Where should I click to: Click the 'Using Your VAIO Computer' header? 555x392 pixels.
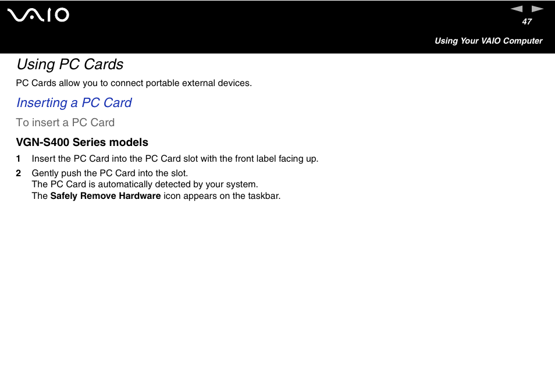click(488, 41)
